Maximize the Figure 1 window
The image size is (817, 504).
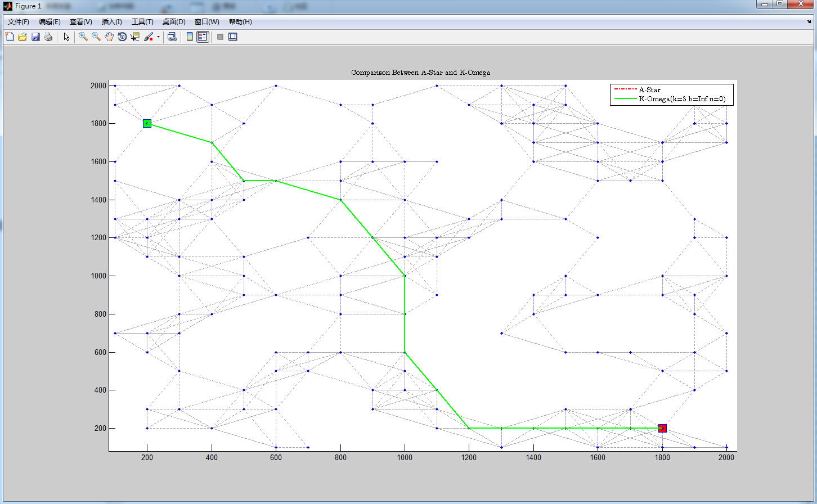[780, 4]
